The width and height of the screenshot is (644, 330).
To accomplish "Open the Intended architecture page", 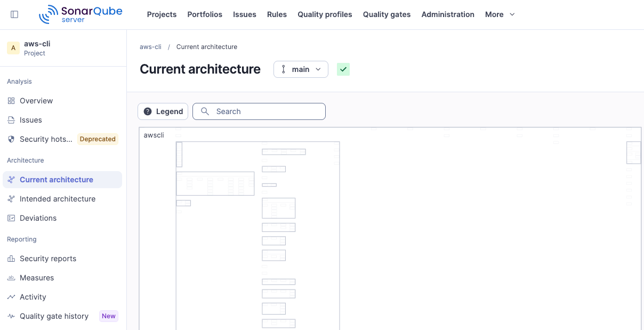I will [x=62, y=199].
